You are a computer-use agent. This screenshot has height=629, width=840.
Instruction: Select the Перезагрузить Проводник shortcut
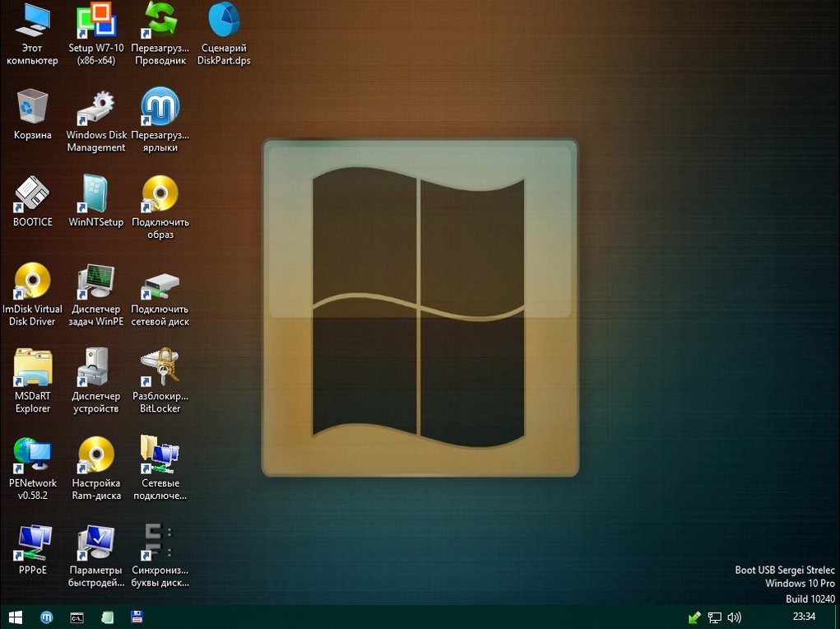pos(160,33)
